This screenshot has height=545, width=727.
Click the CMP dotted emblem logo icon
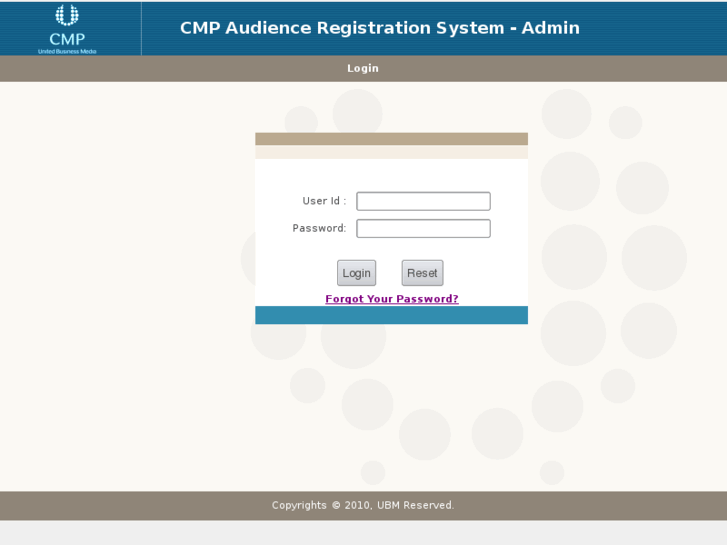tap(67, 15)
